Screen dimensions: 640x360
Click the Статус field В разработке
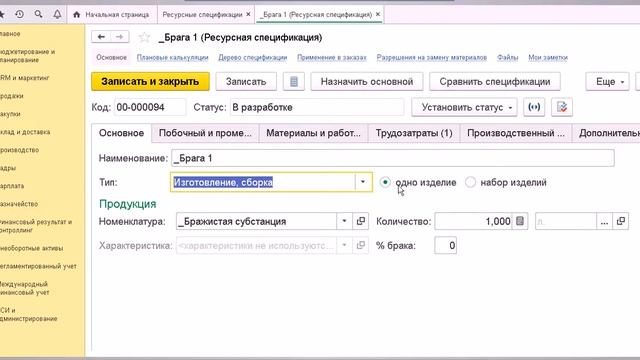click(317, 107)
